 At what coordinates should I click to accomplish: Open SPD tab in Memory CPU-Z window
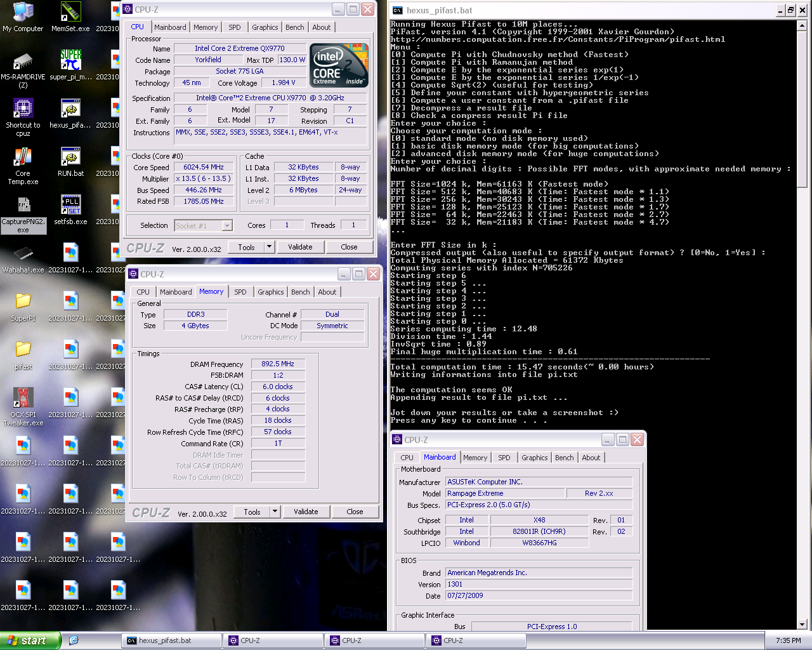tap(240, 292)
